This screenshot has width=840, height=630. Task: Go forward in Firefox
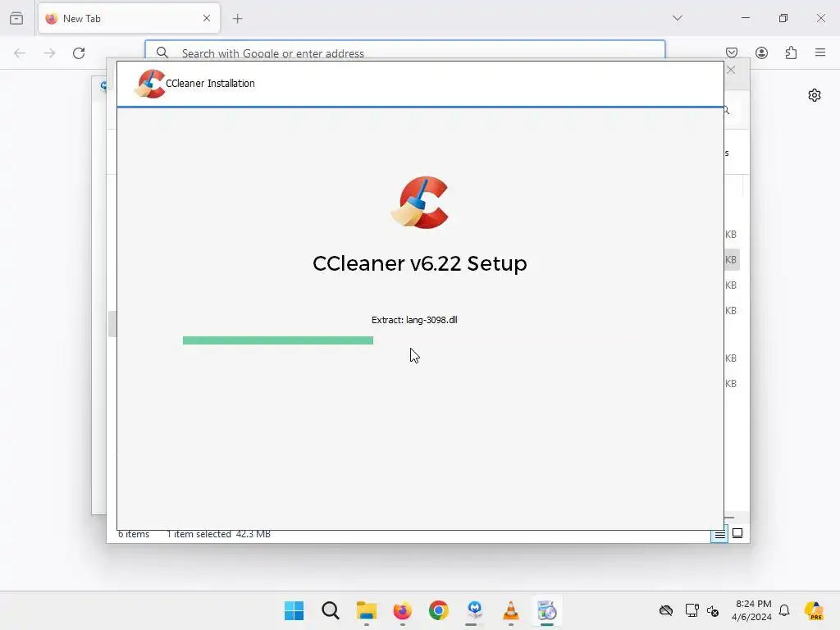click(49, 53)
